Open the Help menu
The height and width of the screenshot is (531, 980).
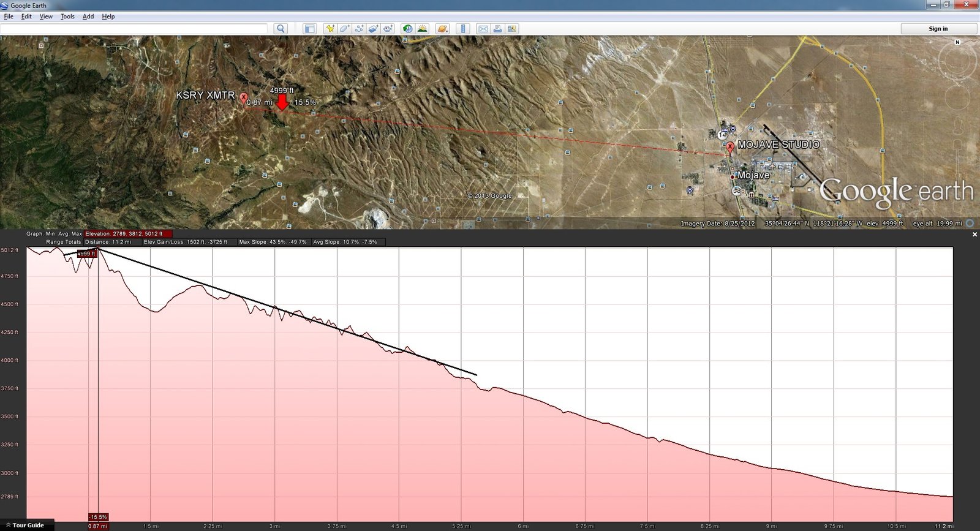[x=108, y=17]
